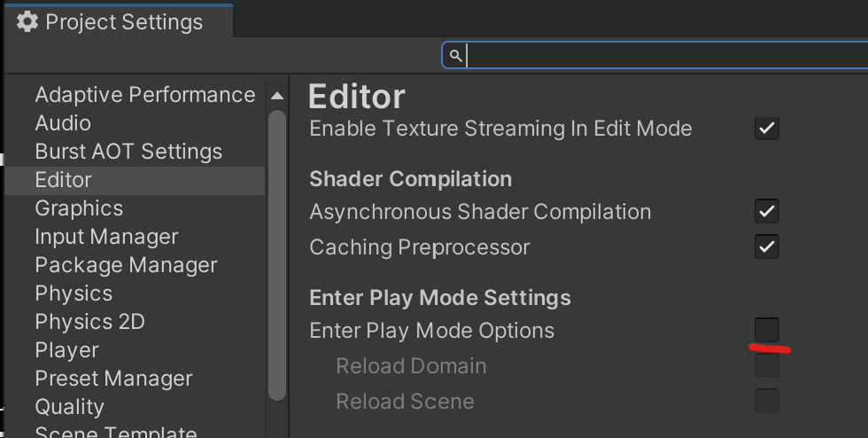
Task: Toggle Enable Texture Streaming In Edit Mode
Action: point(767,128)
